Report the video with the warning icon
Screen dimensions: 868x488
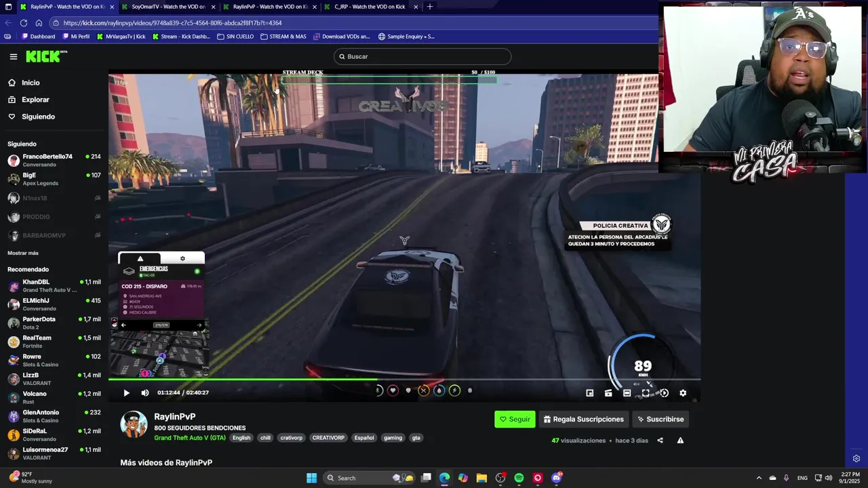680,441
